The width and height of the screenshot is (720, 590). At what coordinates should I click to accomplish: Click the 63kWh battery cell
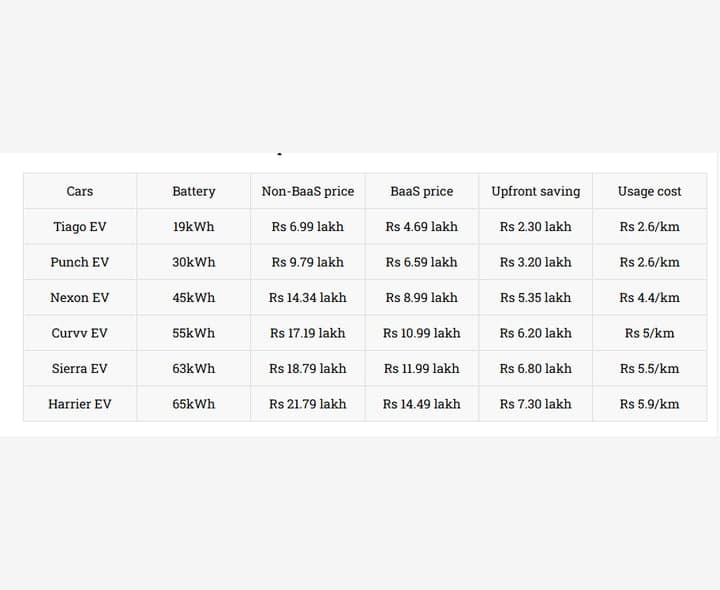coord(194,368)
